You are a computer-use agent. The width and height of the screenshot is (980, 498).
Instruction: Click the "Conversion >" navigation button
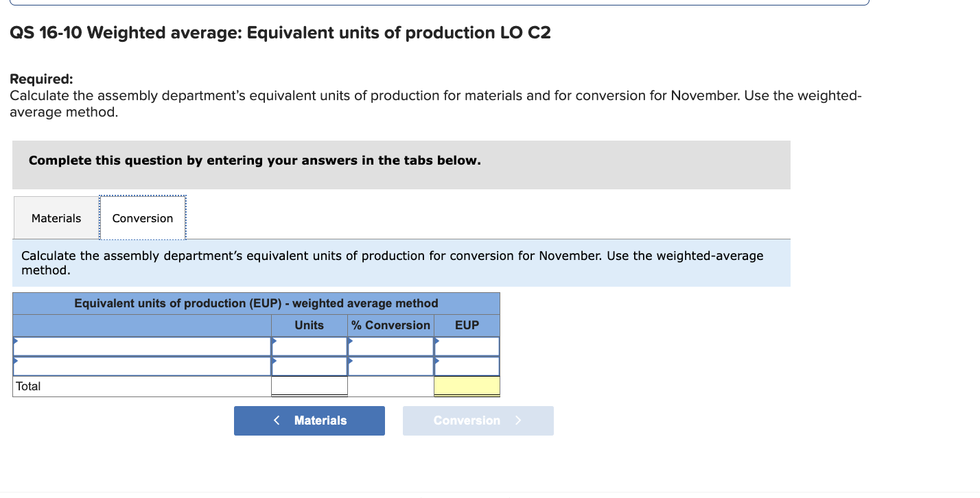click(x=478, y=420)
